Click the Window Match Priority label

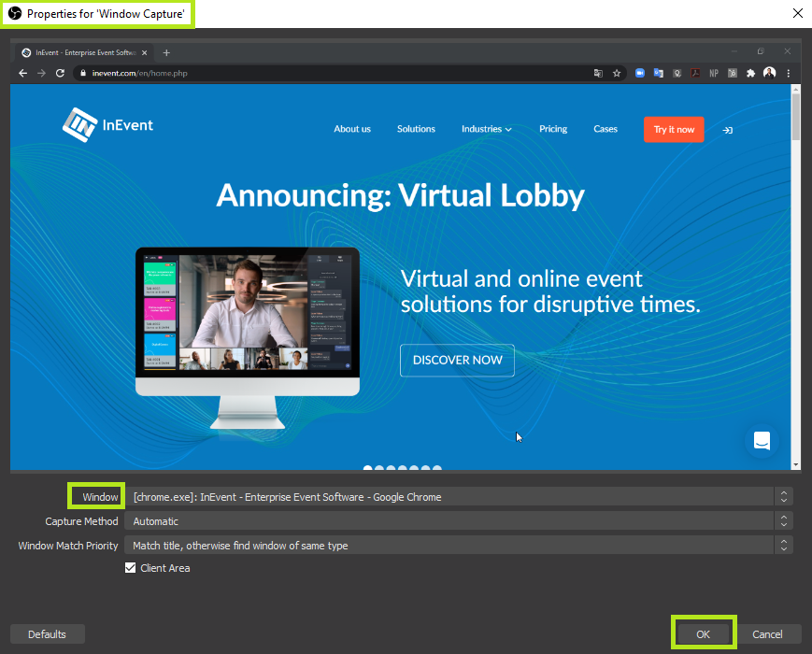(68, 546)
